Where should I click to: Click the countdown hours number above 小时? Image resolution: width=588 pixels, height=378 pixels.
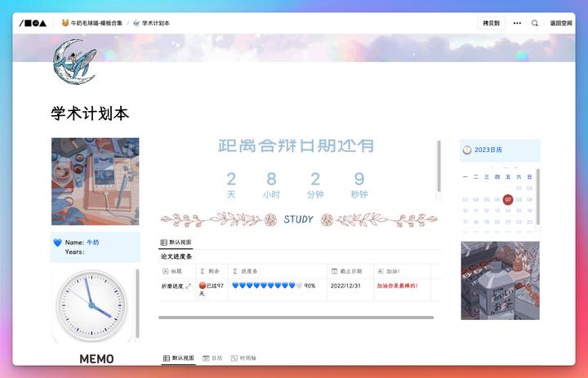coord(271,179)
